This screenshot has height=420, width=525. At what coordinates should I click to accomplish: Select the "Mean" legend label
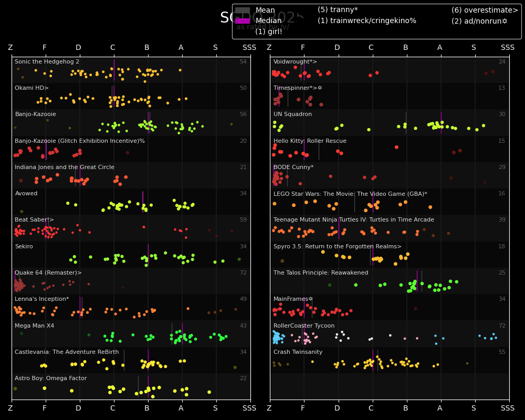click(265, 10)
